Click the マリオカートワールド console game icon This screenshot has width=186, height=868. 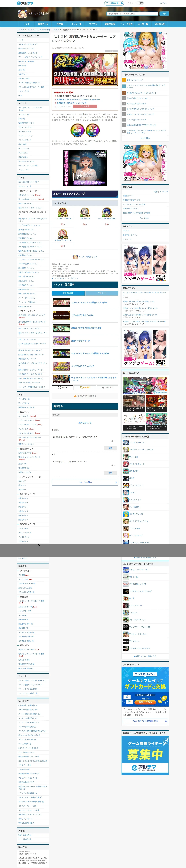pyautogui.click(x=126, y=634)
